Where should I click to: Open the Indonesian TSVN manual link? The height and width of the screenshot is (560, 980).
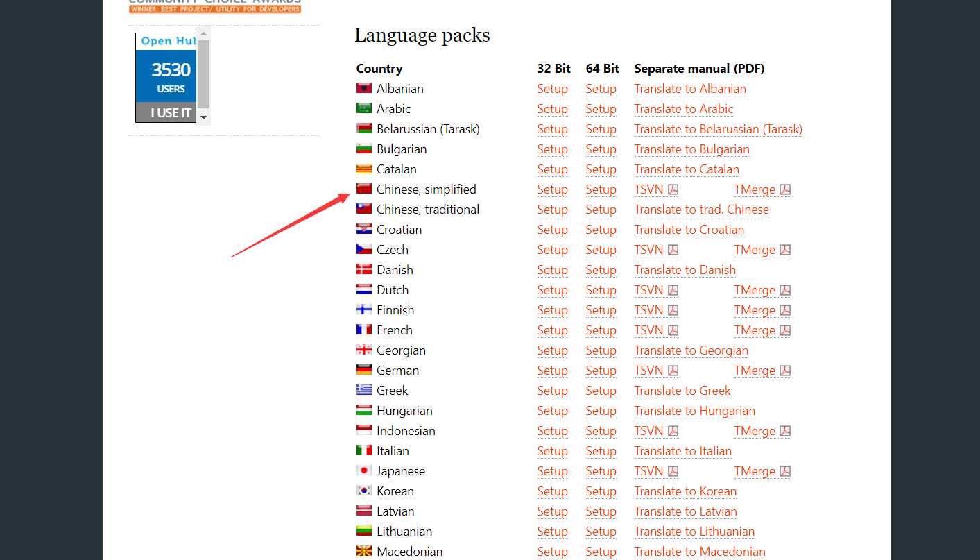(648, 431)
